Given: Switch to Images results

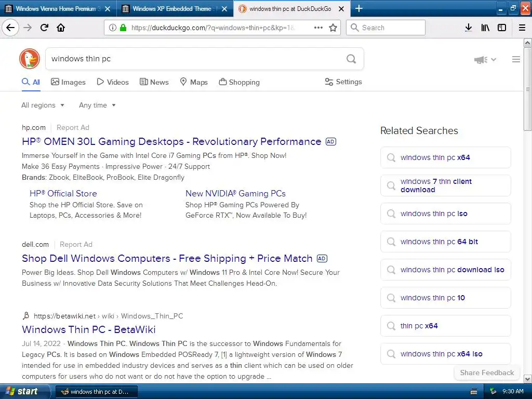Looking at the screenshot, I should (x=68, y=82).
